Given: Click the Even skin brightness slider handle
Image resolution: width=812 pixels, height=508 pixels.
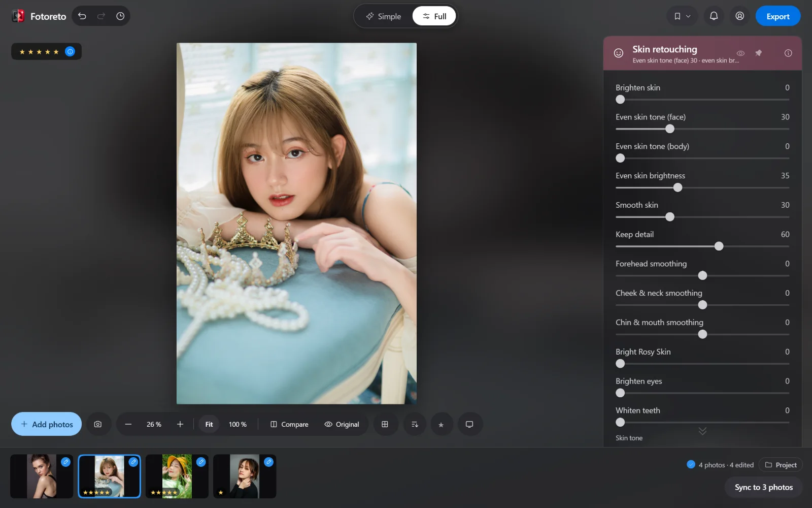Looking at the screenshot, I should [678, 187].
